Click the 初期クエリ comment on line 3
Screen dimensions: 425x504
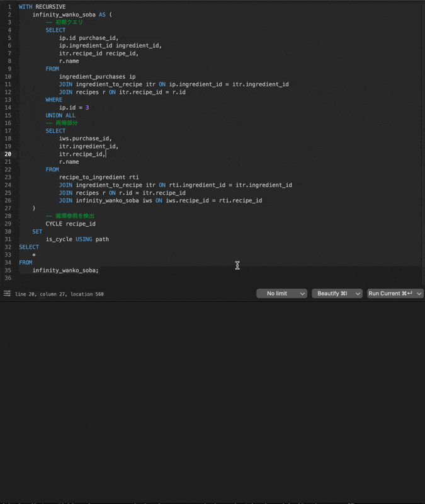[64, 22]
